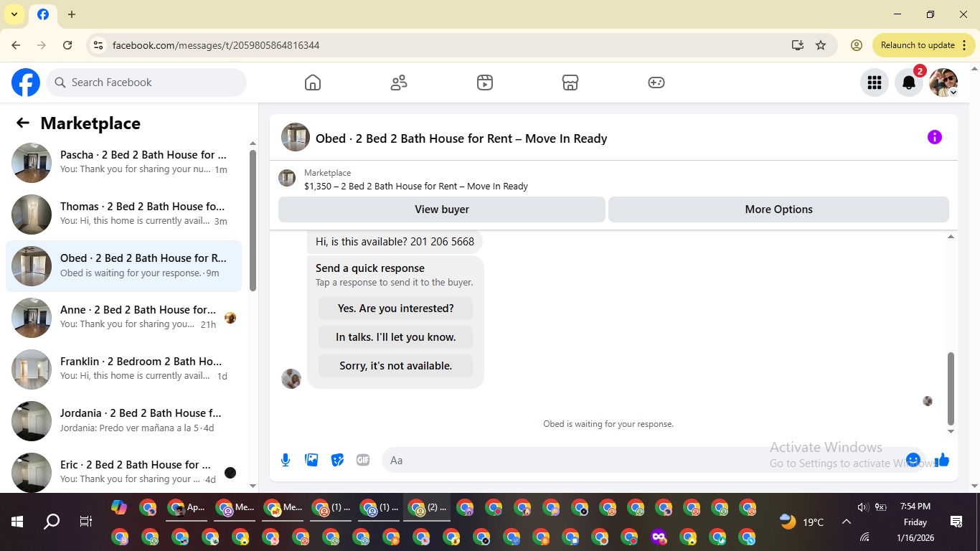Send a thumbs up like
Image resolution: width=980 pixels, height=551 pixels.
[942, 460]
